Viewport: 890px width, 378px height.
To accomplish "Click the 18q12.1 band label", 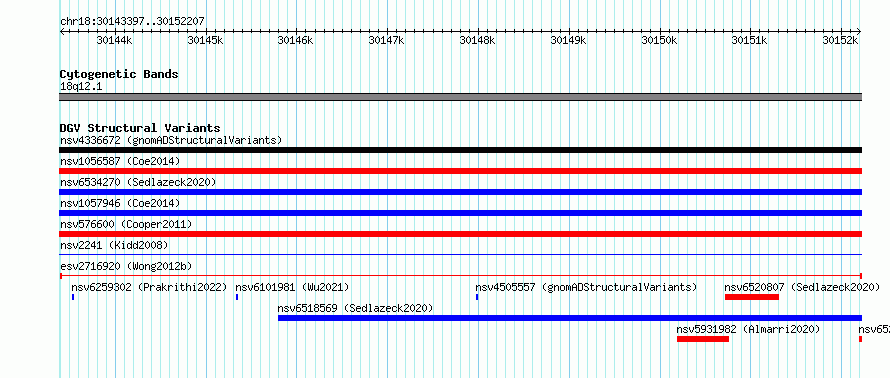I will [81, 87].
